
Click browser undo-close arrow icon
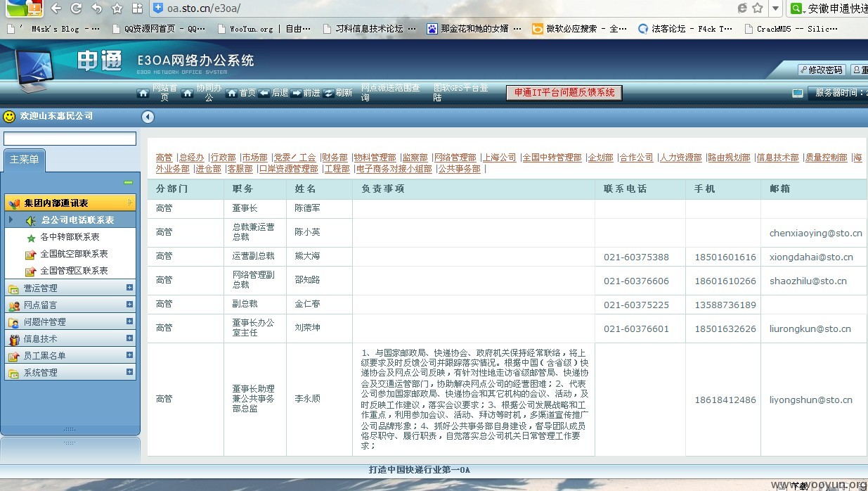[96, 8]
